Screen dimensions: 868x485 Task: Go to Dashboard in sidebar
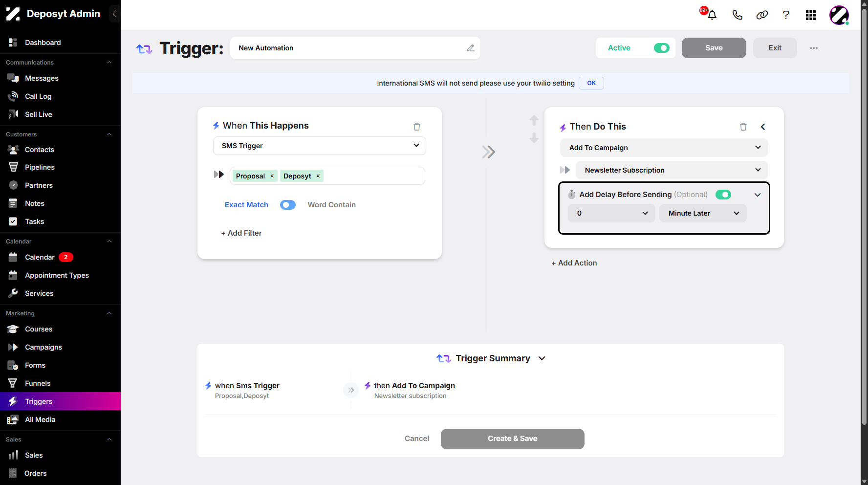point(60,43)
